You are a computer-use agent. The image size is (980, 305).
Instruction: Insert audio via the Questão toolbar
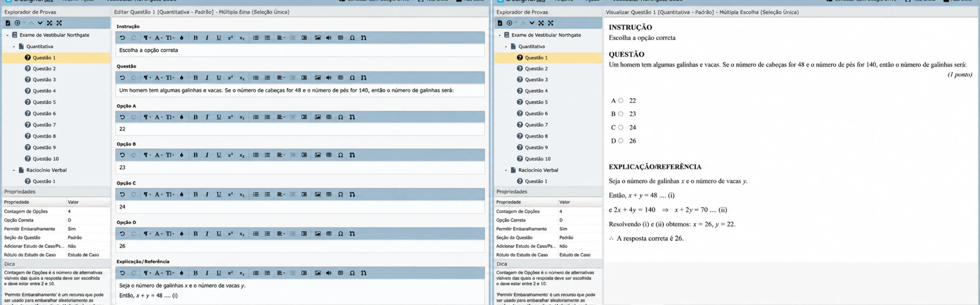pos(329,78)
